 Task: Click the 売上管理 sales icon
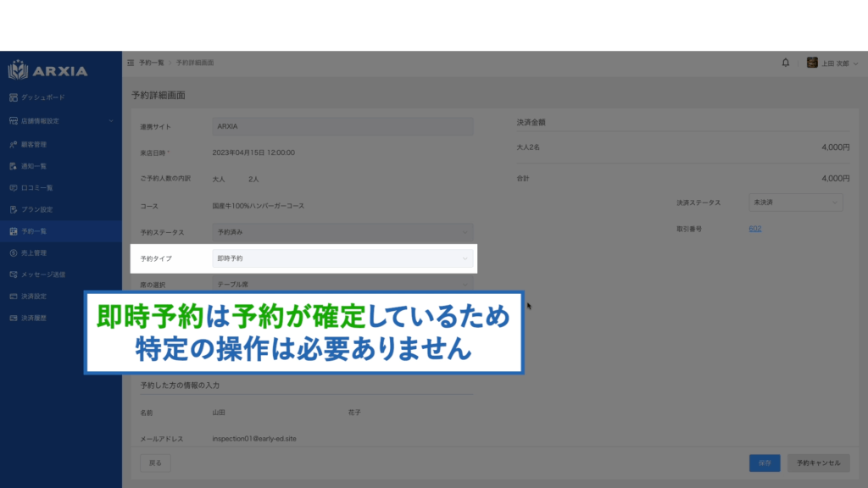14,252
